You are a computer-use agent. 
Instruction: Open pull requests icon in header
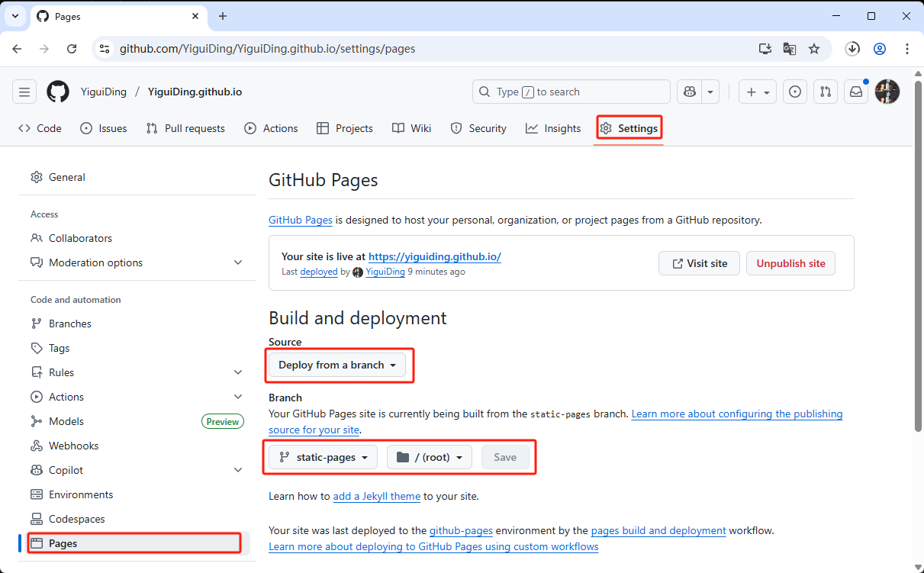(x=825, y=92)
